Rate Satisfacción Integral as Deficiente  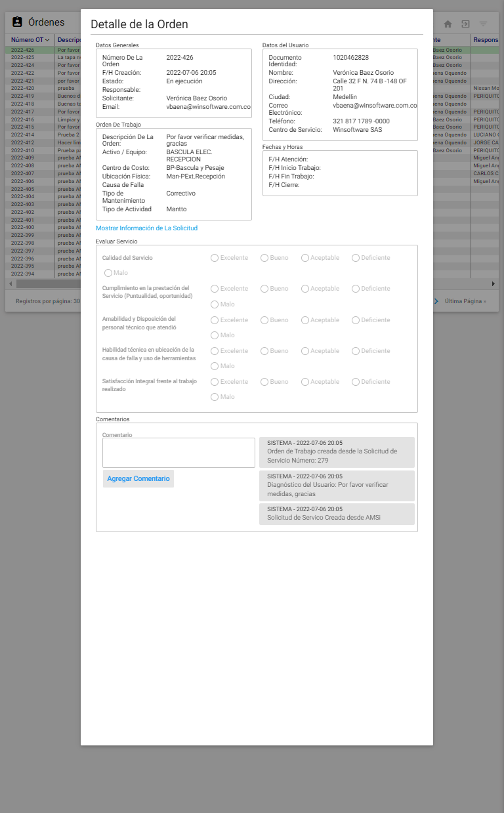point(356,382)
